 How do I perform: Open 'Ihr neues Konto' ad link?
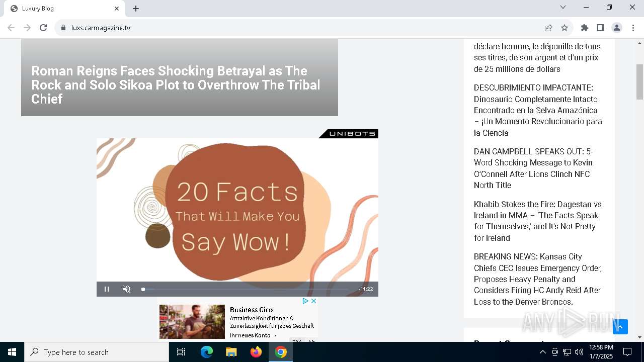tap(253, 335)
